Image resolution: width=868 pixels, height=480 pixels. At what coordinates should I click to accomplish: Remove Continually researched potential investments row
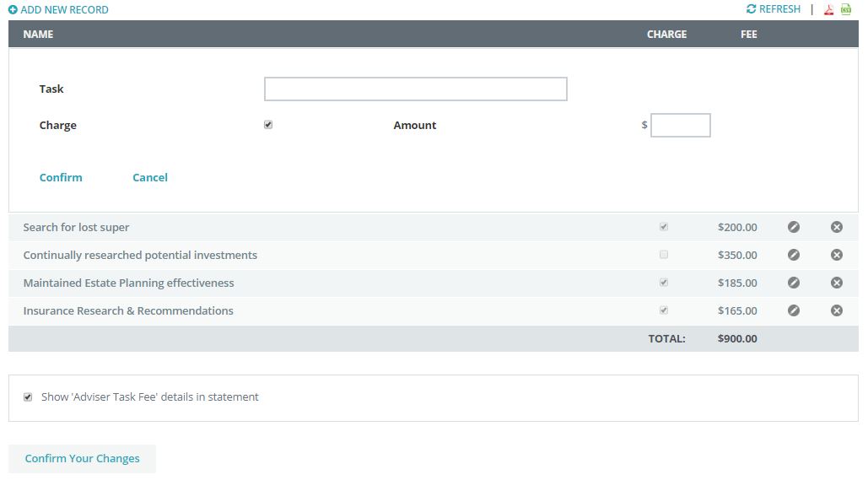pyautogui.click(x=836, y=255)
